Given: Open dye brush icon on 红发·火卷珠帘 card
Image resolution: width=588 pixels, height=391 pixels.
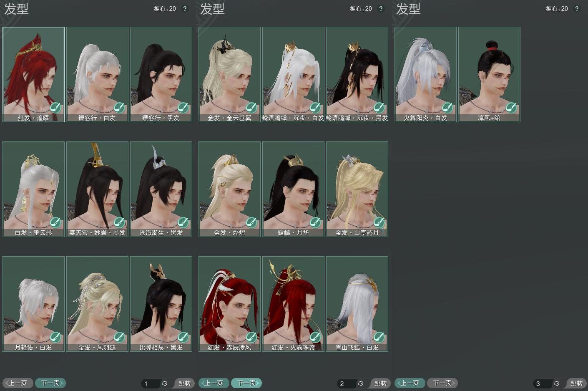Looking at the screenshot, I should pyautogui.click(x=315, y=337).
